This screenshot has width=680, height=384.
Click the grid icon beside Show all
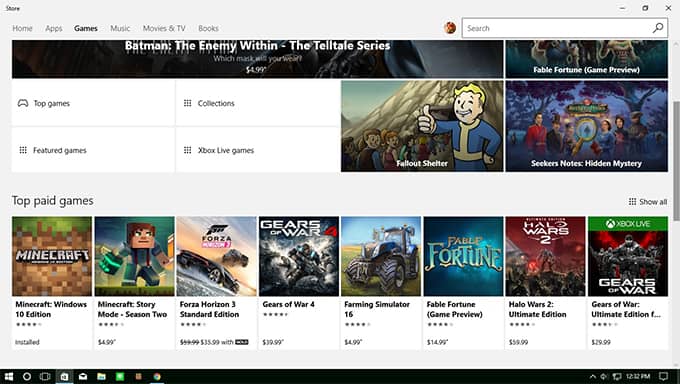pyautogui.click(x=632, y=202)
